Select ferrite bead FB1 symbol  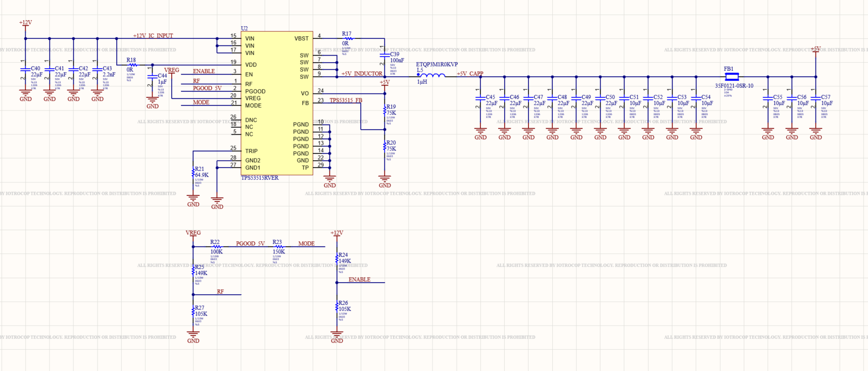(732, 77)
